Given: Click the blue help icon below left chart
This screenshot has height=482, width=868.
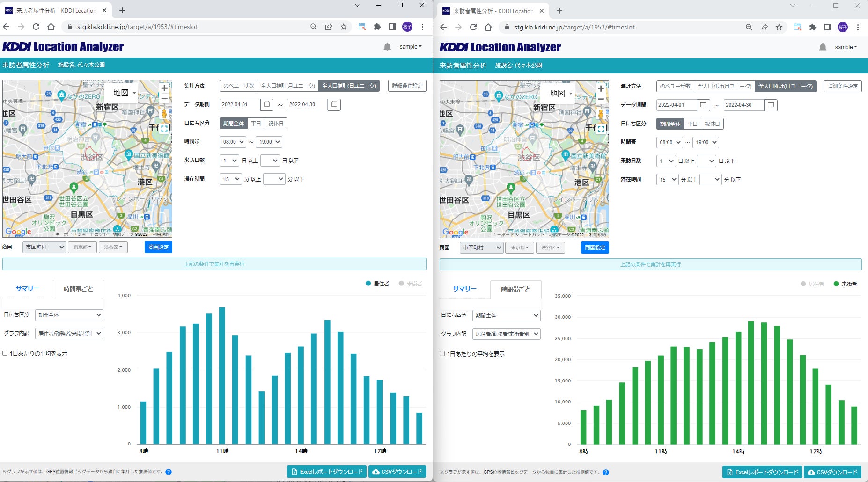Looking at the screenshot, I should [x=169, y=472].
